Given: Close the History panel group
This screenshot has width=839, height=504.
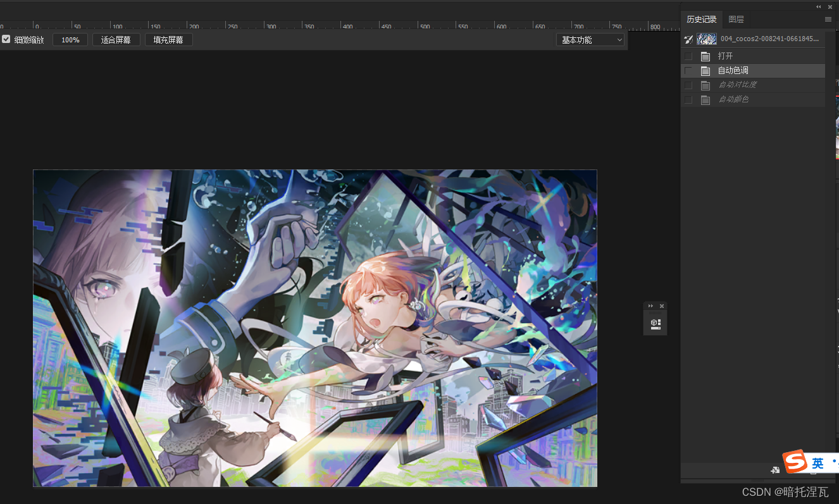Looking at the screenshot, I should 830,6.
